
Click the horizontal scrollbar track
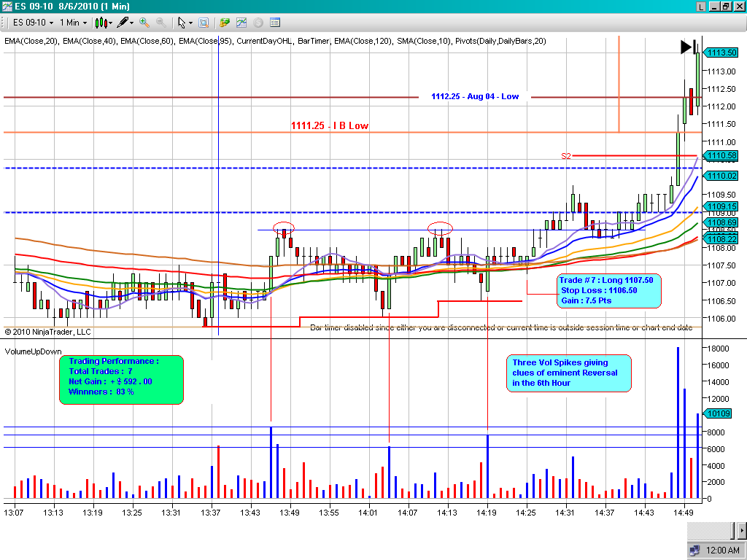(711, 530)
